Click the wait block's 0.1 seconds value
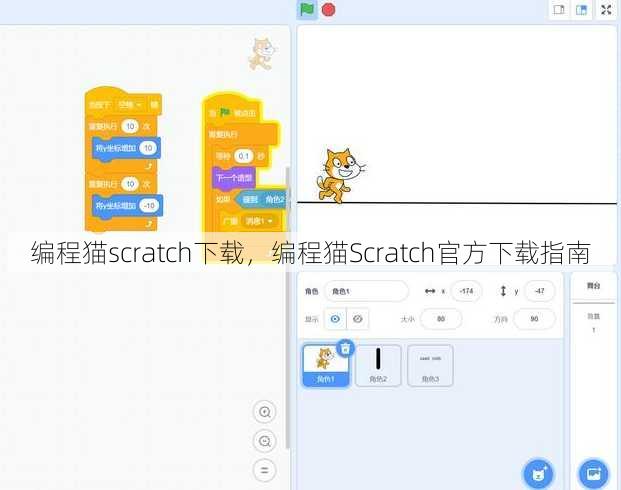This screenshot has height=490, width=621. [x=244, y=156]
